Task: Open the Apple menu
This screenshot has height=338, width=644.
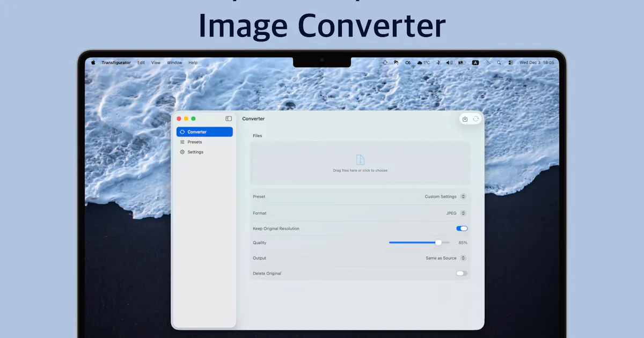Action: click(93, 63)
